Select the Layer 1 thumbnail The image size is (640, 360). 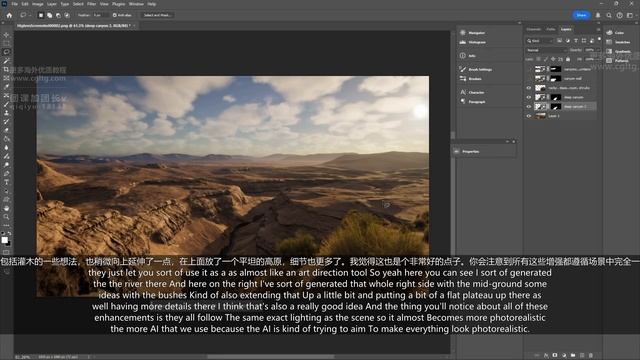[x=540, y=116]
